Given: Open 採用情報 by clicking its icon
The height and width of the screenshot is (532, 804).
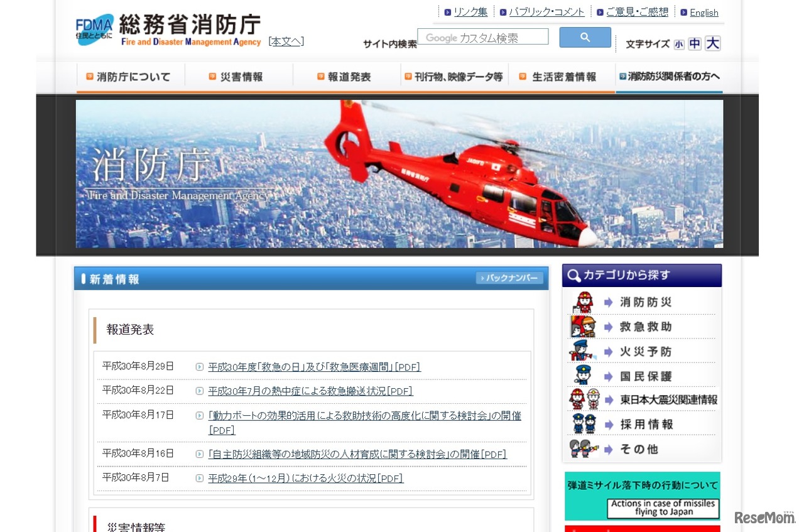Looking at the screenshot, I should (x=584, y=424).
